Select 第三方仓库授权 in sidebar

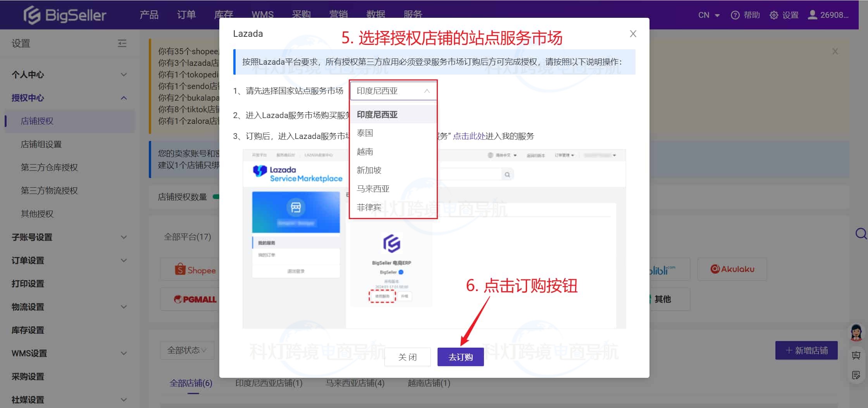tap(49, 168)
